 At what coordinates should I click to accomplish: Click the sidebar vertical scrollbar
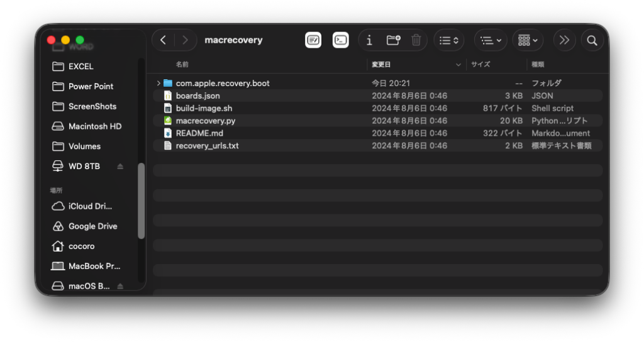pyautogui.click(x=142, y=201)
